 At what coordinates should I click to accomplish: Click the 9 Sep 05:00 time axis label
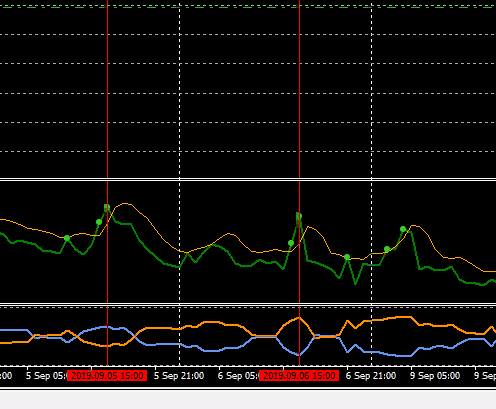pyautogui.click(x=435, y=376)
